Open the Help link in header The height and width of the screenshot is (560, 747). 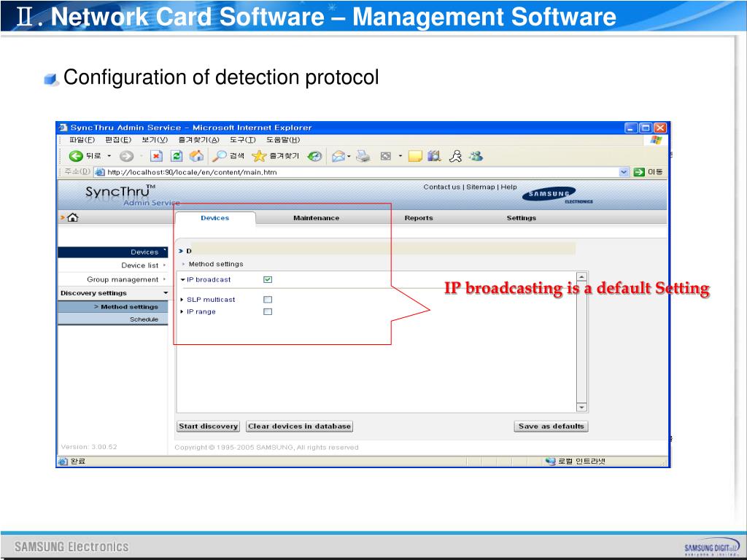point(508,187)
